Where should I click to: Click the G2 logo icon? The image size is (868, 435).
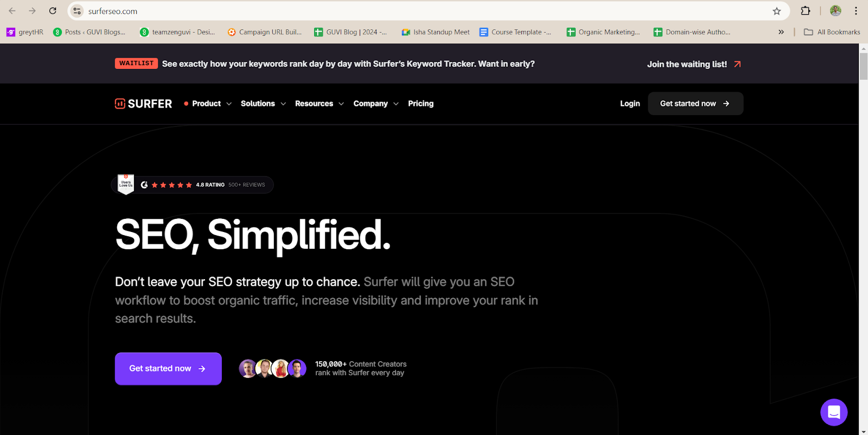coord(144,185)
